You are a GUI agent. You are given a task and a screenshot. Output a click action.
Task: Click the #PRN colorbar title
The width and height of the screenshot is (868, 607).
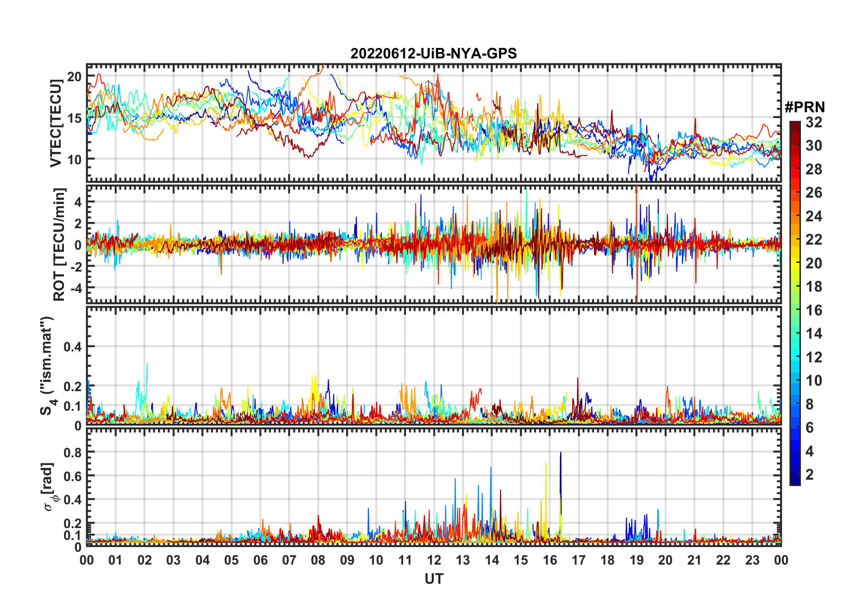805,107
